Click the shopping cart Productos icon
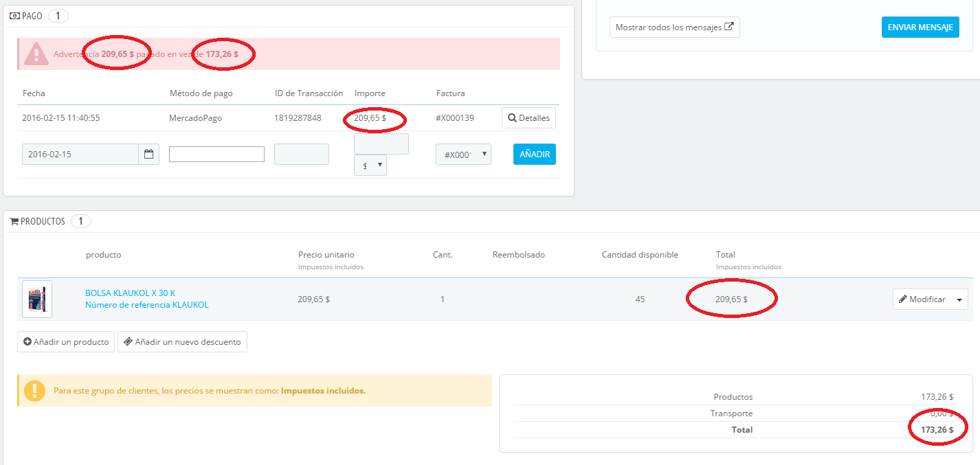980x465 pixels. pyautogui.click(x=14, y=221)
